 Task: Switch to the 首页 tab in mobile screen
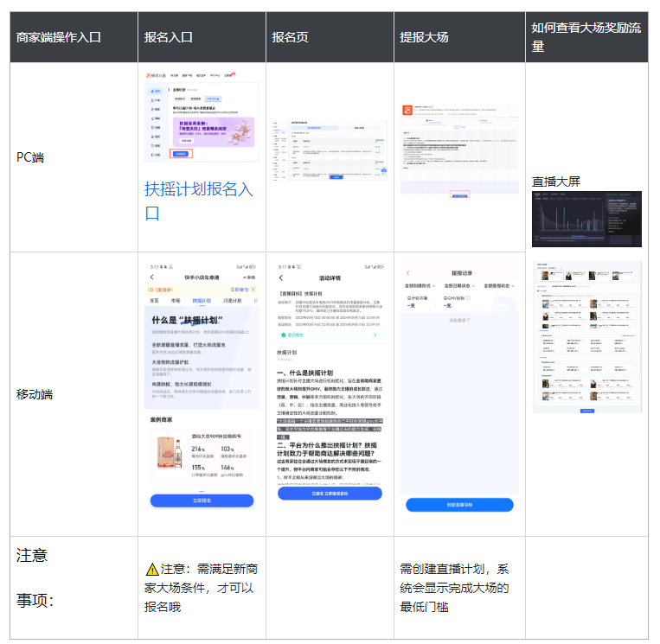154,300
